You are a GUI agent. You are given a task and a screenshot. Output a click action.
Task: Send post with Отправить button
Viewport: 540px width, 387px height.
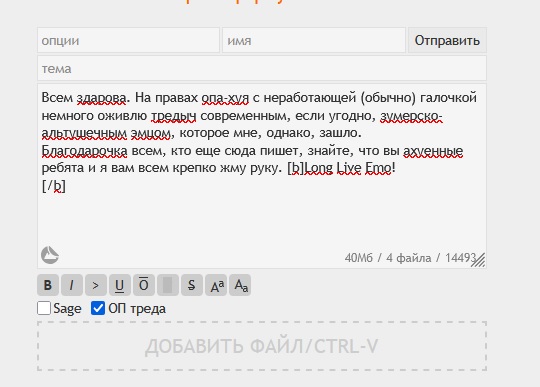point(447,41)
